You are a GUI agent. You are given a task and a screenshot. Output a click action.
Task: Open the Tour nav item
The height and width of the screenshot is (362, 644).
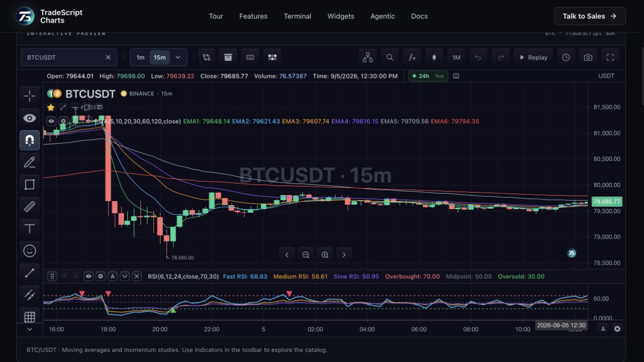[x=216, y=16]
